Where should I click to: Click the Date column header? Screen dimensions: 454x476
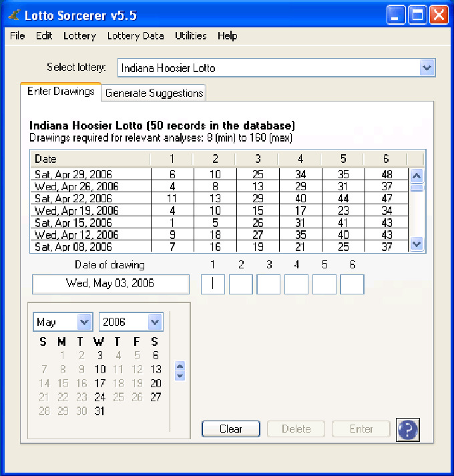[x=90, y=159]
